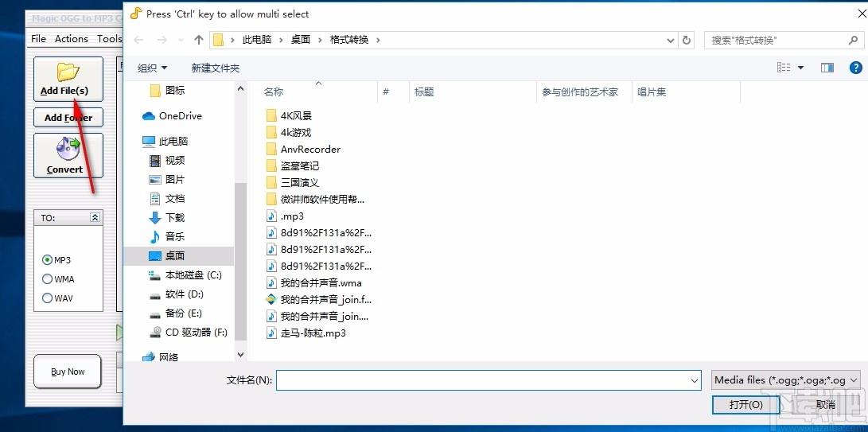Screen dimensions: 868x432
Task: Click navigation pane scrollbar down arrow
Action: tap(240, 355)
